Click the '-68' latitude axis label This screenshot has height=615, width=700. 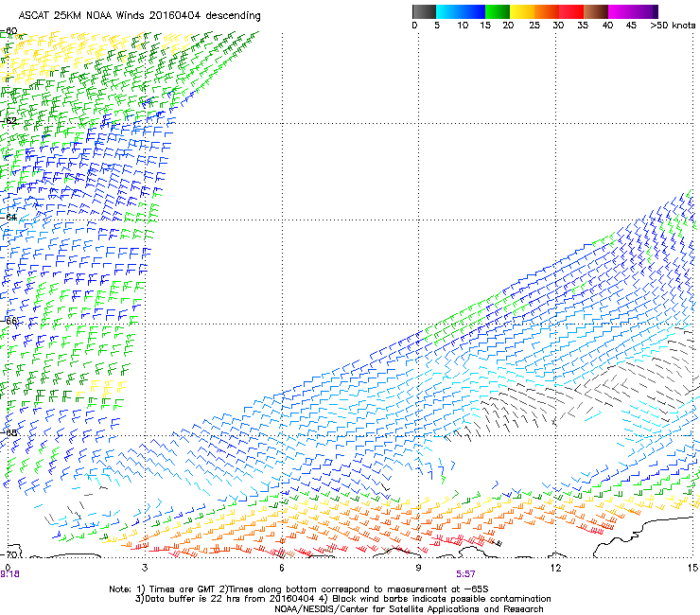9,432
